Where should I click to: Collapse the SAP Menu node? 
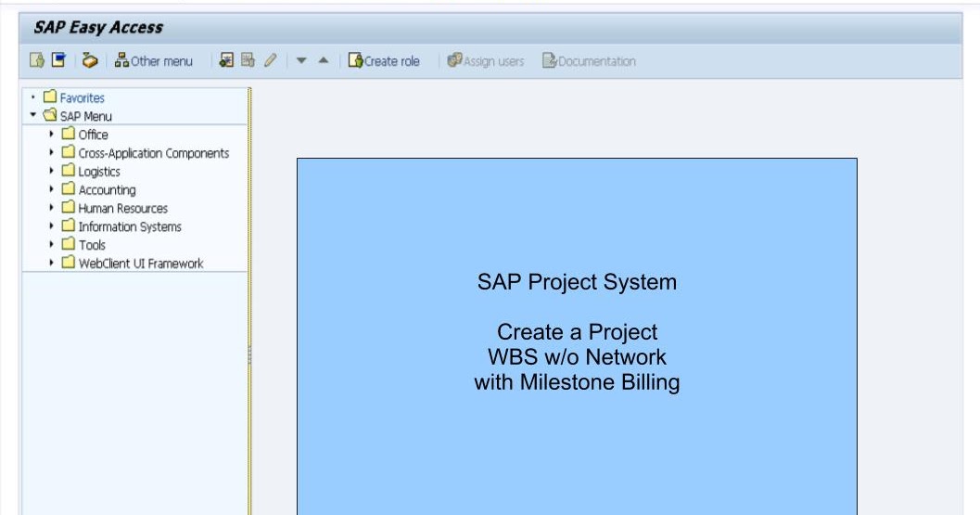[x=33, y=115]
